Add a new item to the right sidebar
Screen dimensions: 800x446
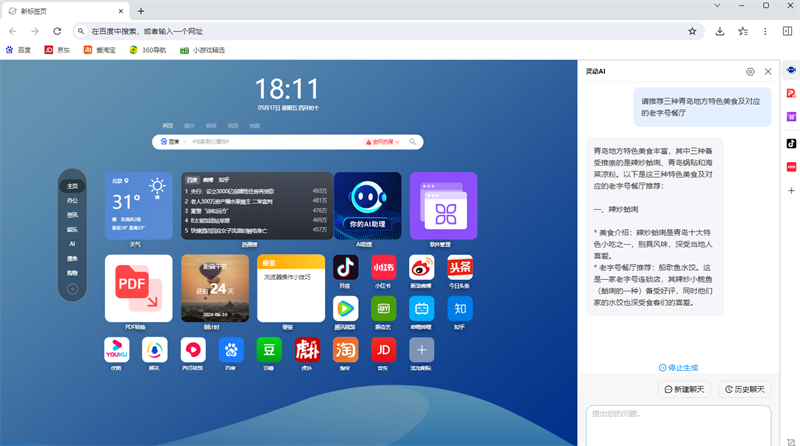click(x=791, y=190)
